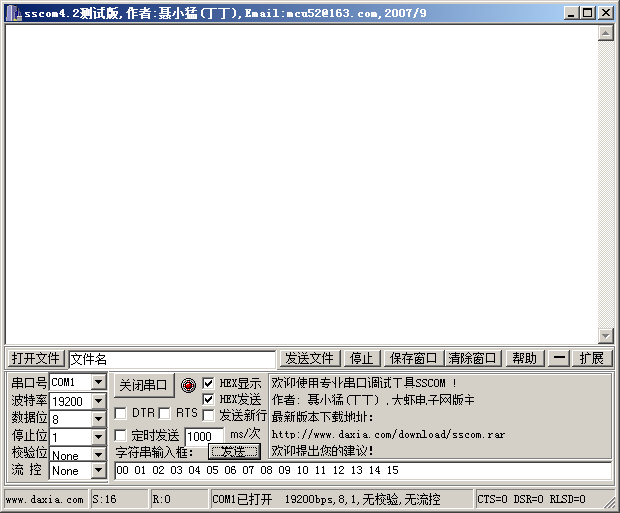This screenshot has height=513, width=620.
Task: Click the S:16 sent counter
Action: pyautogui.click(x=104, y=500)
